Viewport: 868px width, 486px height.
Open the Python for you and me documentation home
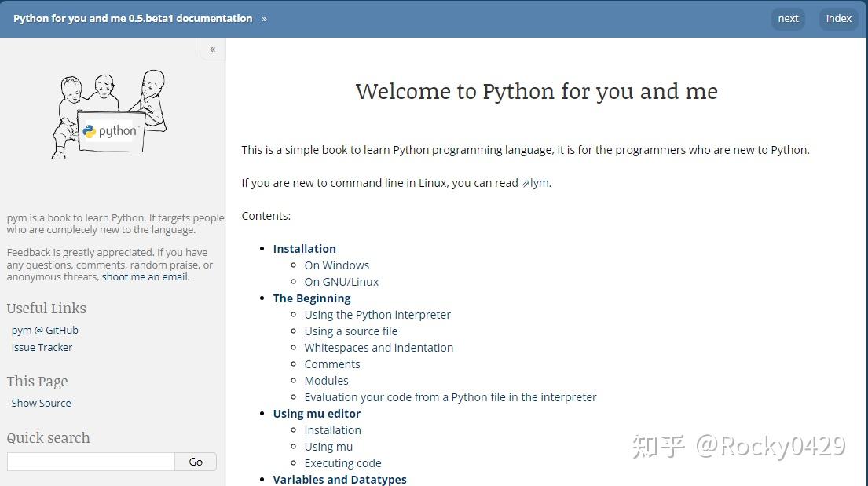(134, 18)
